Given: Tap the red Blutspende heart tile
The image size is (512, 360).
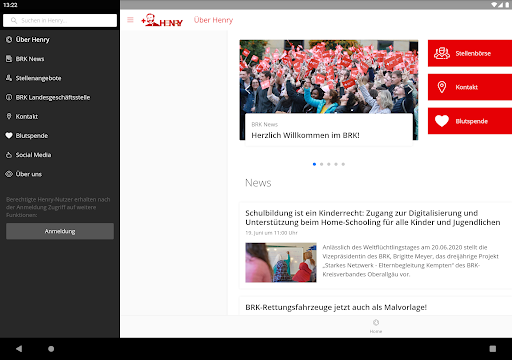Looking at the screenshot, I should coord(470,121).
